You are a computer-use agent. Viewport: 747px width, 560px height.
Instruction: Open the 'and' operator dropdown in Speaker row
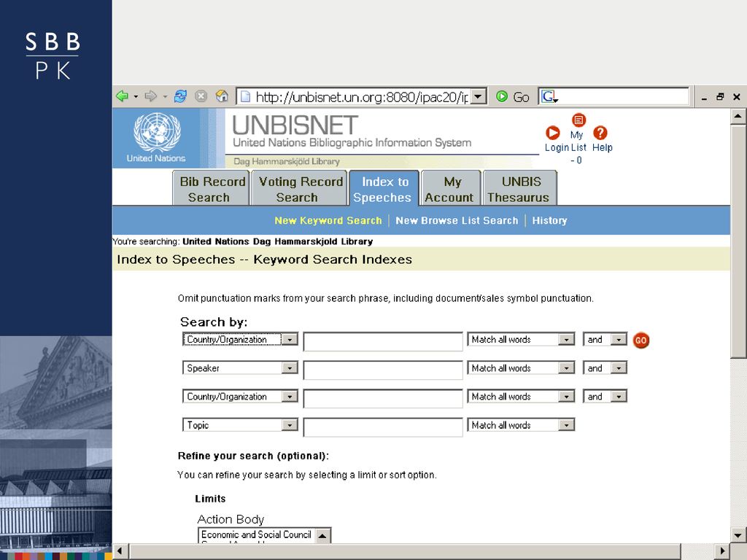[x=619, y=368]
